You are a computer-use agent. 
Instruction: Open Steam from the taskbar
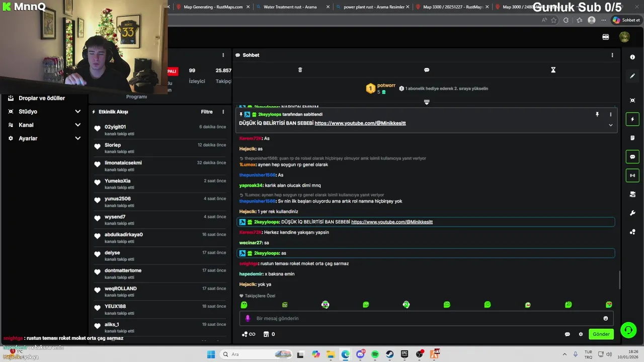[390, 354]
